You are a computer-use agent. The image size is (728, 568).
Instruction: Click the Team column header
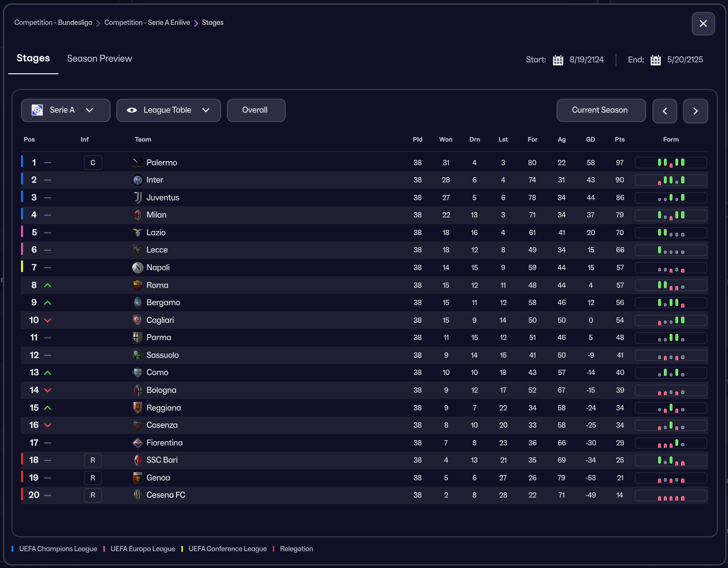(143, 139)
